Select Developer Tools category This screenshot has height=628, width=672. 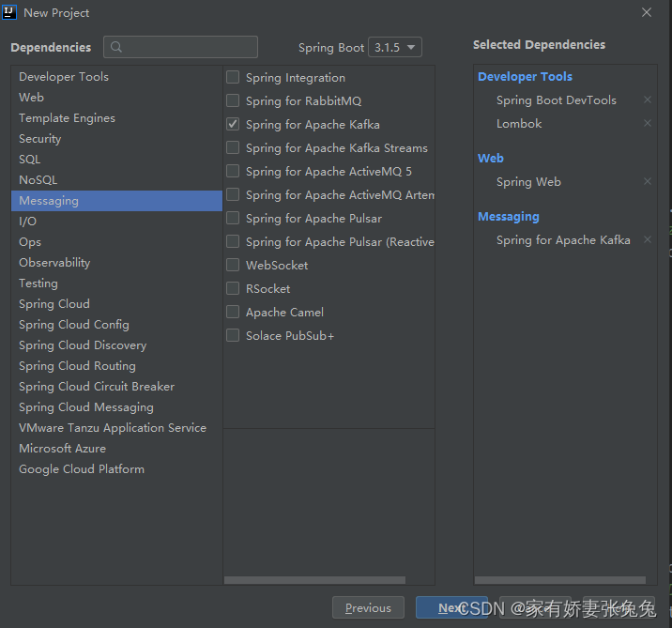click(x=116, y=77)
